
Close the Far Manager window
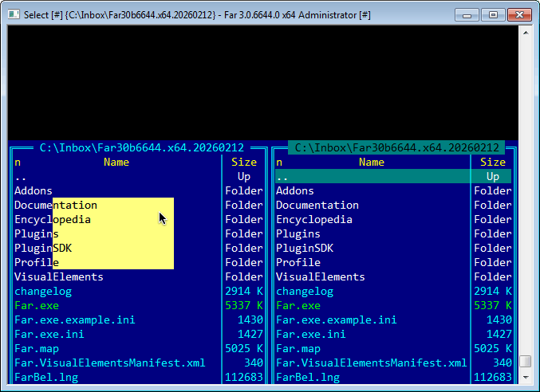(x=519, y=15)
